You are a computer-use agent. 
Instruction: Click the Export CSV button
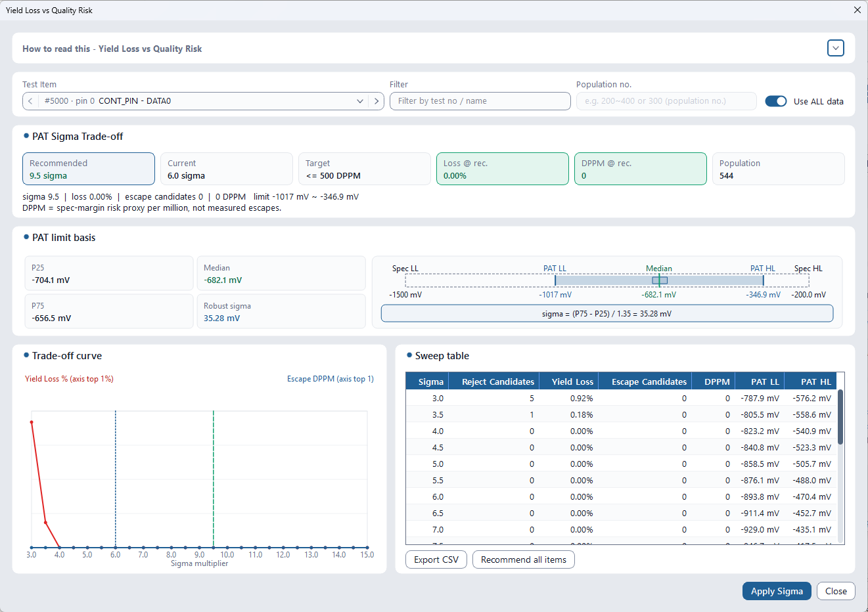click(436, 559)
